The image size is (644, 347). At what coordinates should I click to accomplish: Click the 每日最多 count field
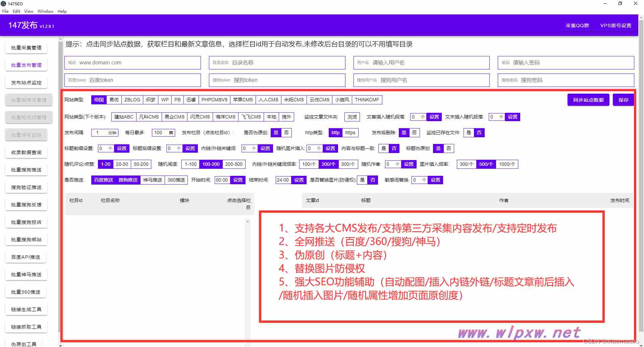click(x=163, y=133)
